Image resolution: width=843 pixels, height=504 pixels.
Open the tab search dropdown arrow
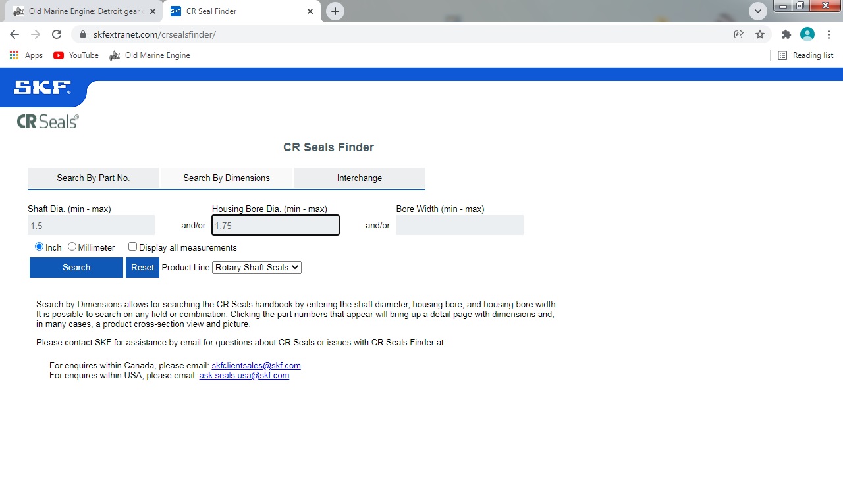[x=758, y=11]
